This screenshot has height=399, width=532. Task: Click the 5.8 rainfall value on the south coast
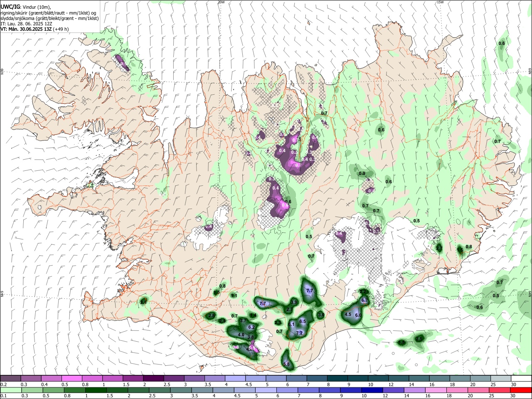pyautogui.click(x=286, y=364)
